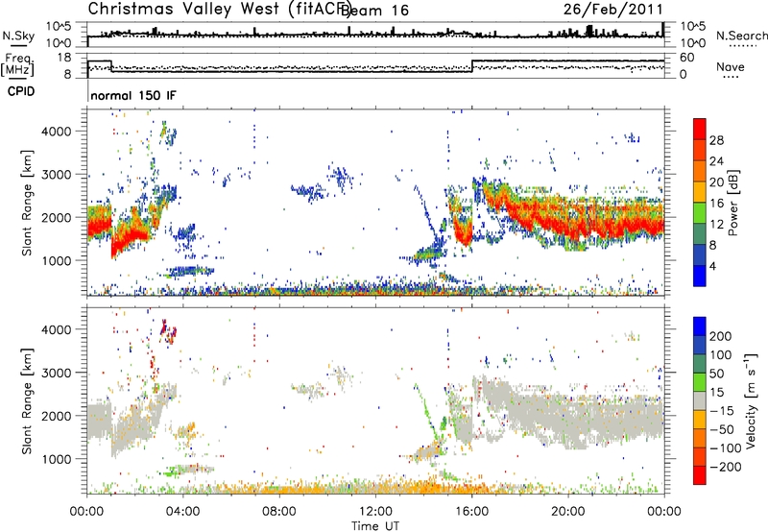Click the 'Beam 16' label
Viewport: 768px width, 532px height.
pos(374,11)
